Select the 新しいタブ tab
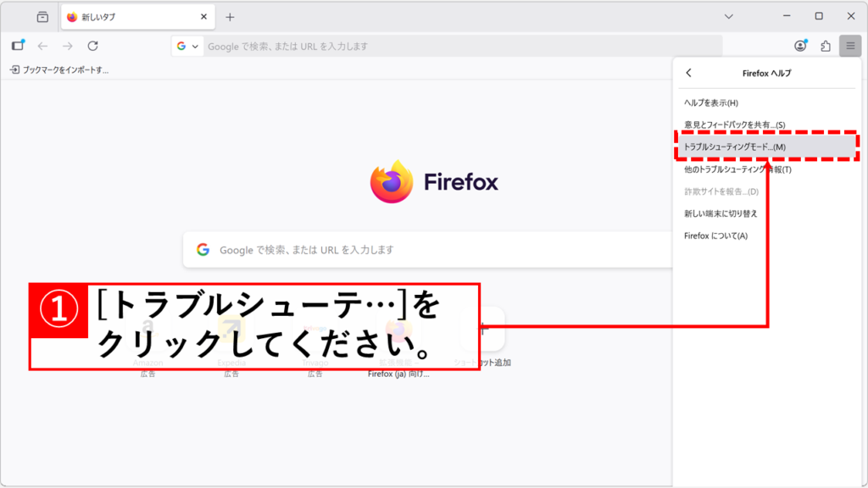Image resolution: width=868 pixels, height=488 pixels. [x=138, y=17]
